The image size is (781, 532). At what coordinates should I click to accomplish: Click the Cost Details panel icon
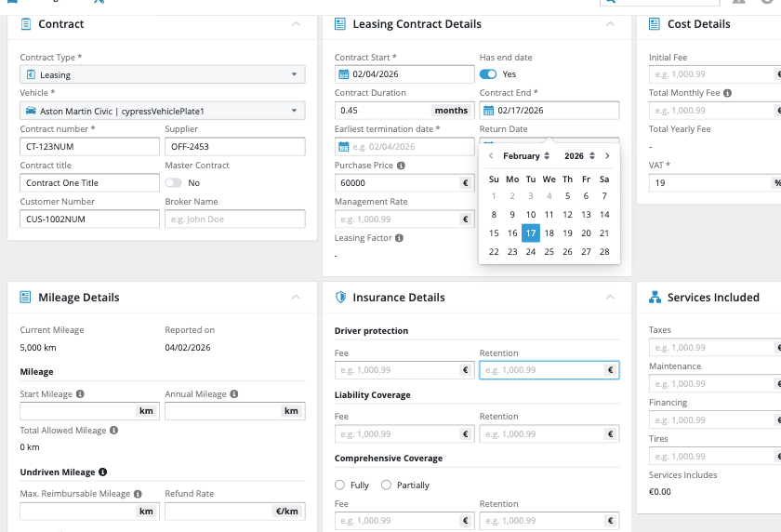click(655, 24)
